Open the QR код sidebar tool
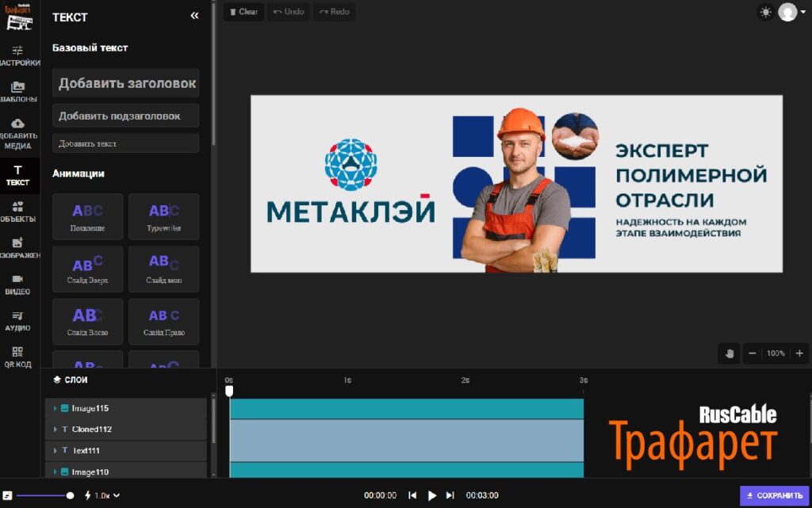The image size is (812, 508). pyautogui.click(x=17, y=357)
